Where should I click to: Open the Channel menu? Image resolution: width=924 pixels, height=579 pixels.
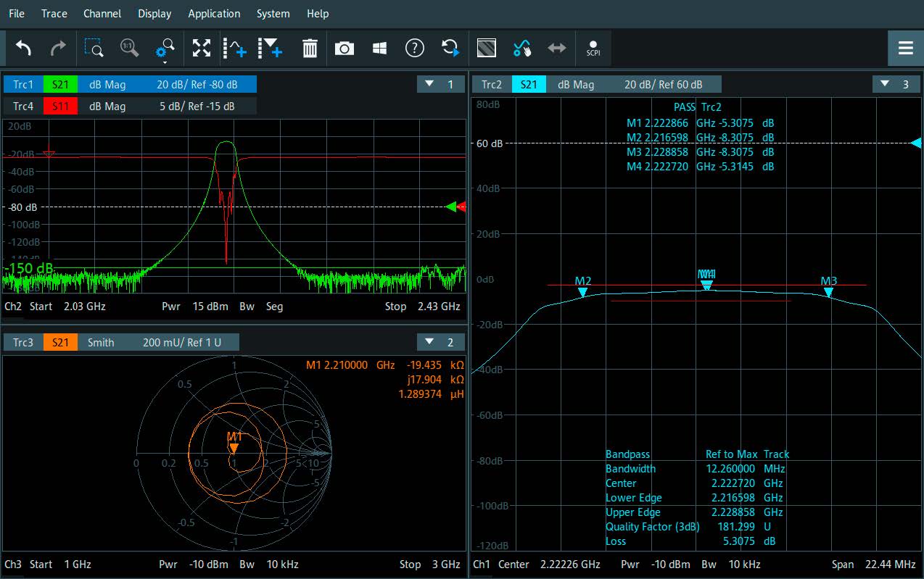102,14
